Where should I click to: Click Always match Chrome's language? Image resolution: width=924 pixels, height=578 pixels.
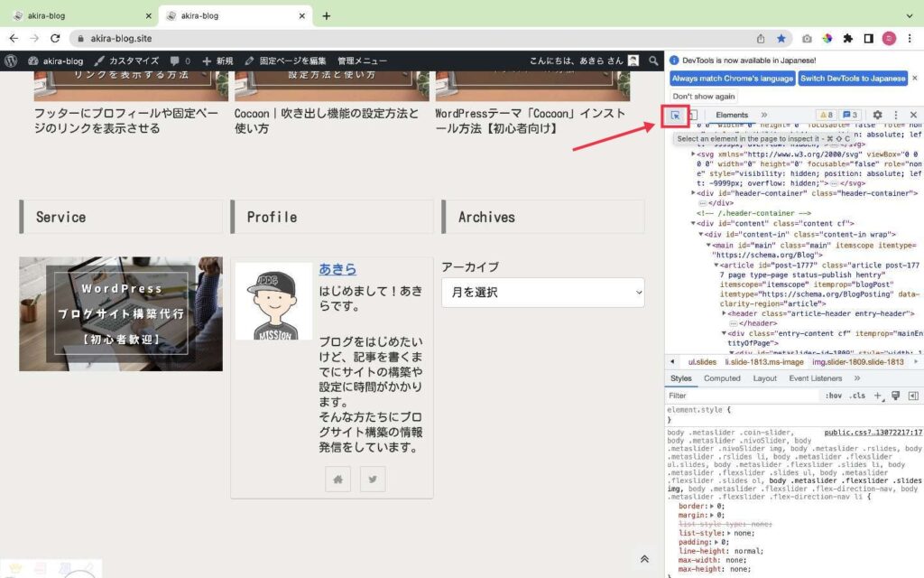733,79
